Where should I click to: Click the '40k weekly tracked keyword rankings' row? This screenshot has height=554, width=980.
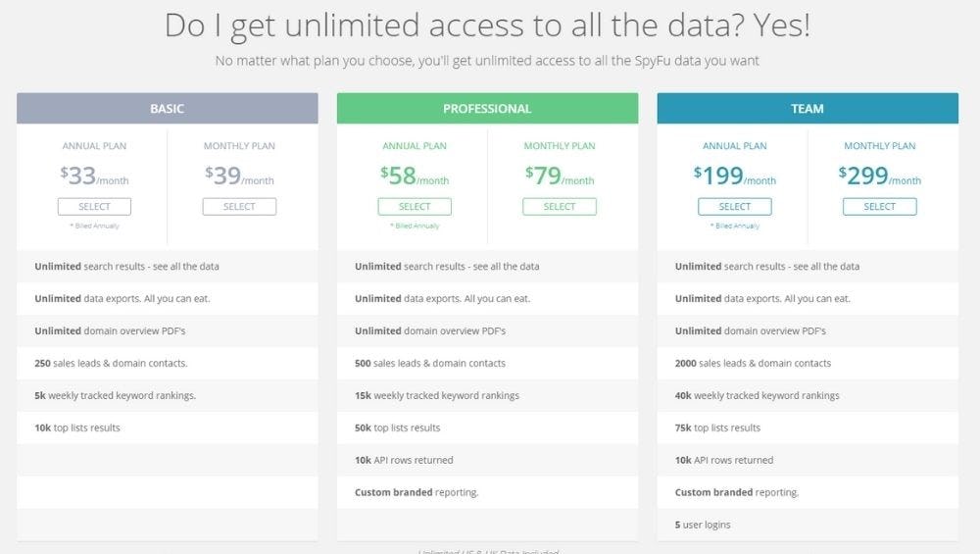click(757, 395)
